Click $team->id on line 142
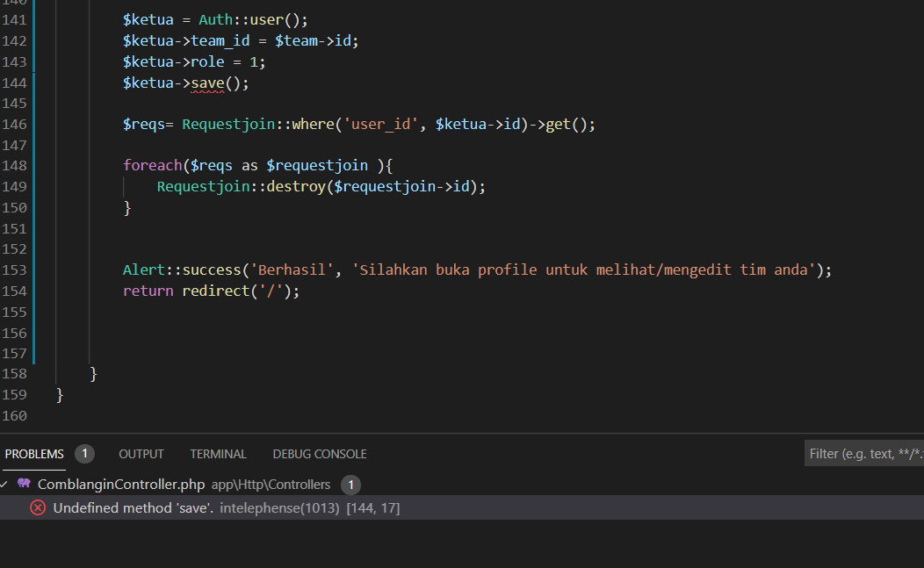924x568 pixels. point(314,40)
